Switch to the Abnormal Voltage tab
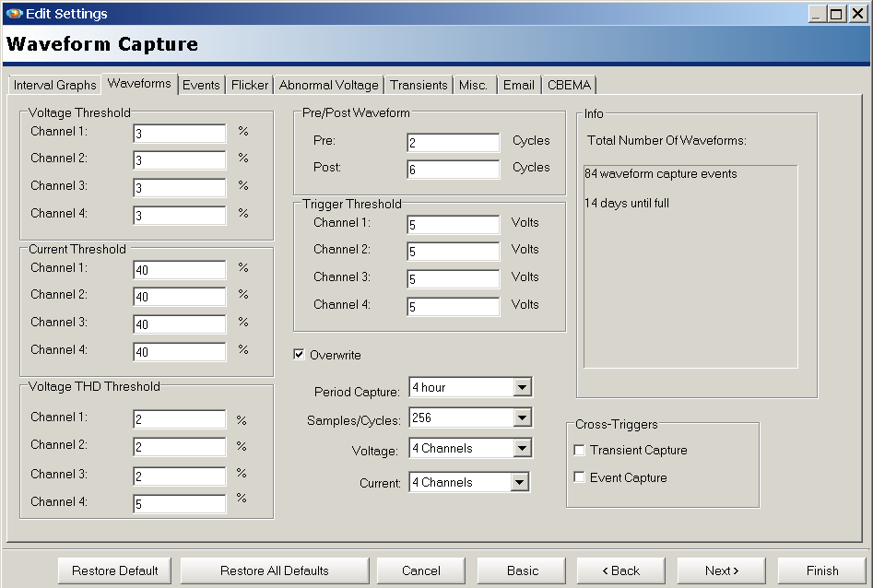 point(328,85)
